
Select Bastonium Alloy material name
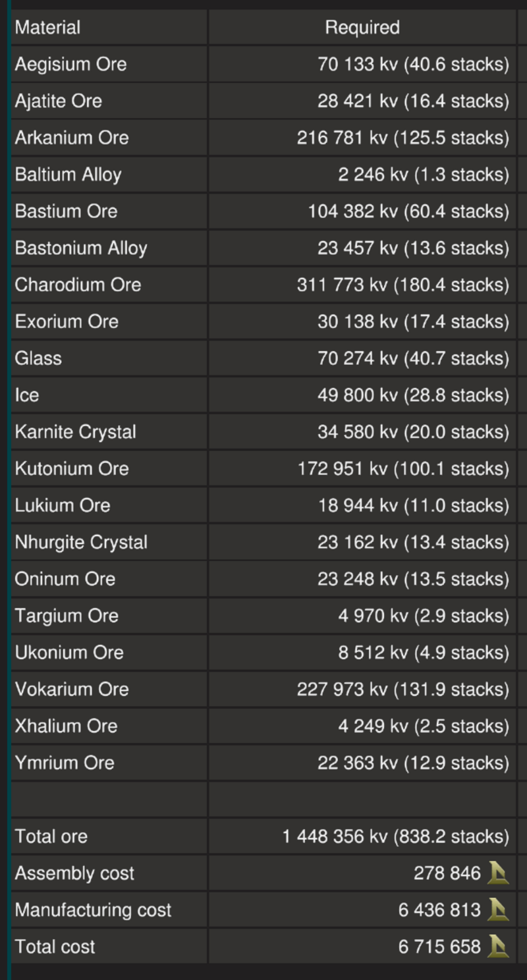click(81, 248)
